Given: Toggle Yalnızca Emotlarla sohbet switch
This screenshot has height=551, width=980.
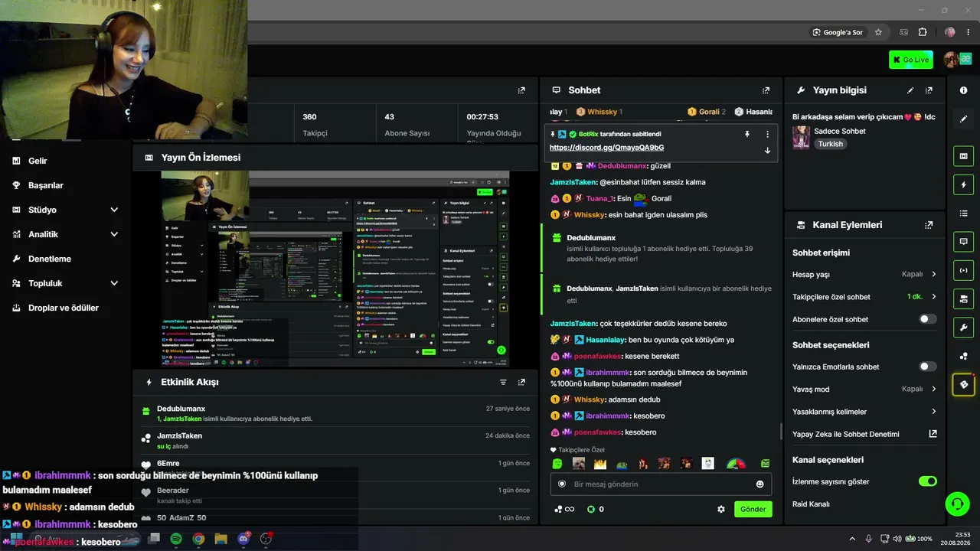Looking at the screenshot, I should click(x=927, y=367).
